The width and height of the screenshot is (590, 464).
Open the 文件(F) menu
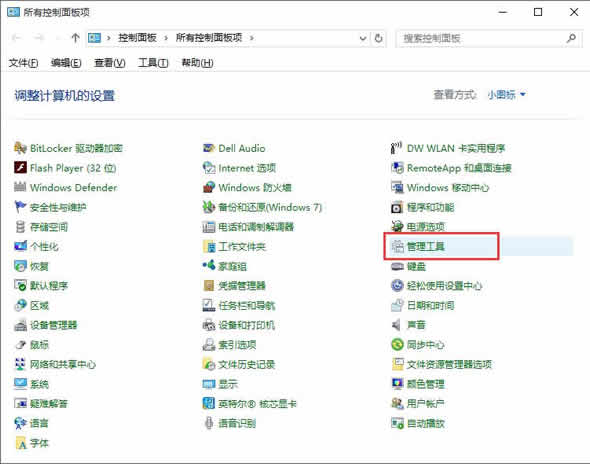click(23, 62)
